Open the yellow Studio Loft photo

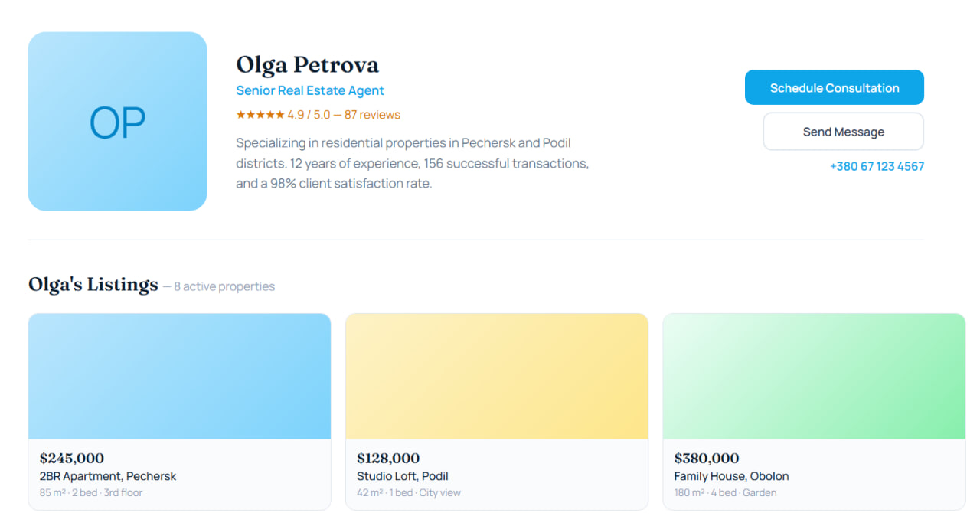point(496,376)
